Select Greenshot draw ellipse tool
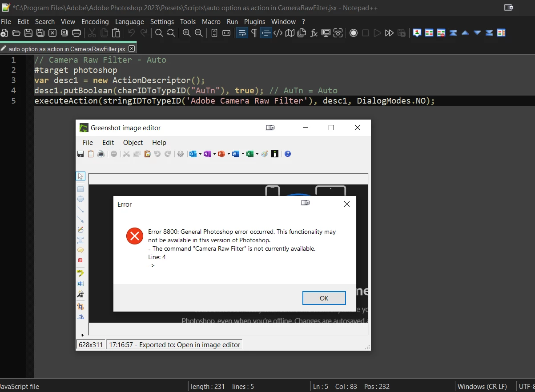Image resolution: width=535 pixels, height=392 pixels. [x=80, y=199]
